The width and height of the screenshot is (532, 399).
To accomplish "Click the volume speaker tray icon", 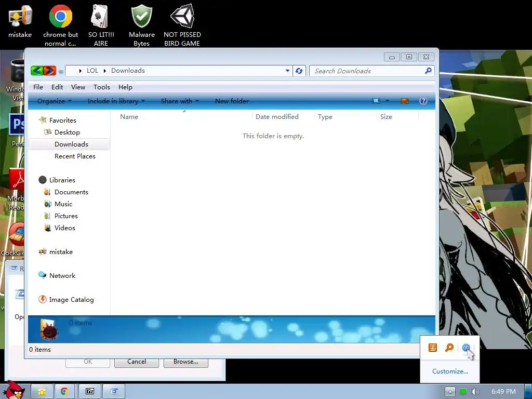I will (475, 392).
